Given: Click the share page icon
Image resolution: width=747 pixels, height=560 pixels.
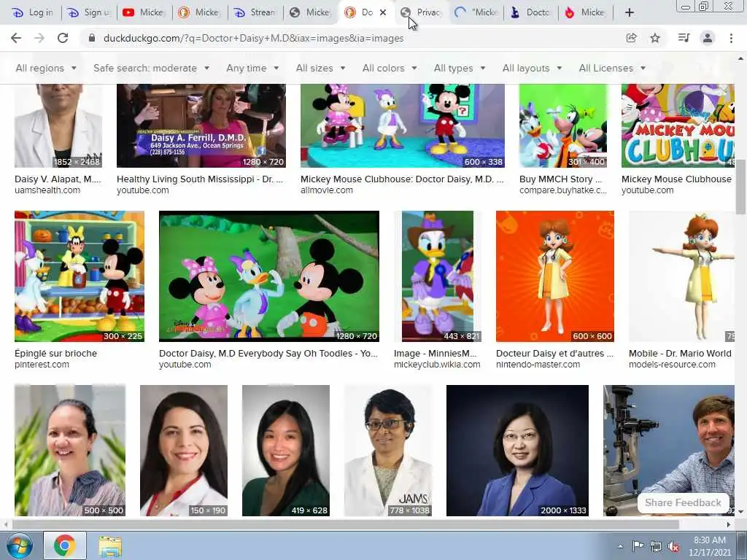Looking at the screenshot, I should coord(632,38).
